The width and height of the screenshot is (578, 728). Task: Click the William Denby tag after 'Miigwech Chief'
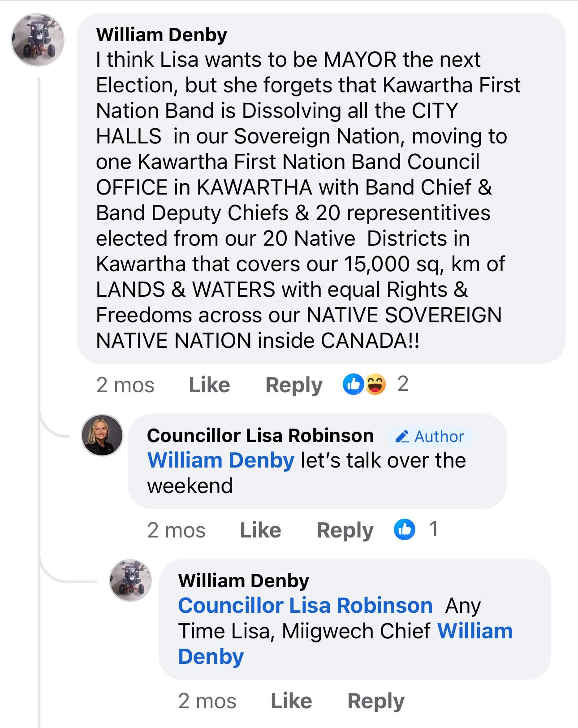(x=474, y=631)
